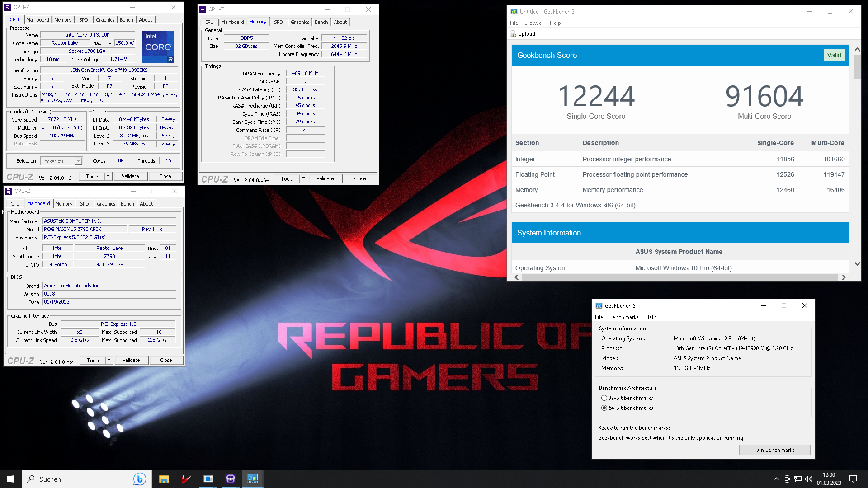Click the DRAM Frequency value 4091.8 MHz
This screenshot has width=868, height=488.
pos(305,73)
